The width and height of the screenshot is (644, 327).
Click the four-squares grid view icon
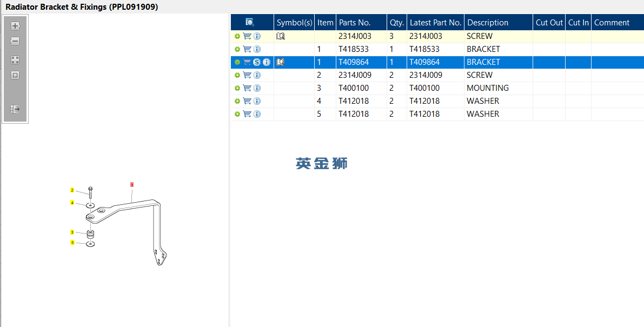15,61
